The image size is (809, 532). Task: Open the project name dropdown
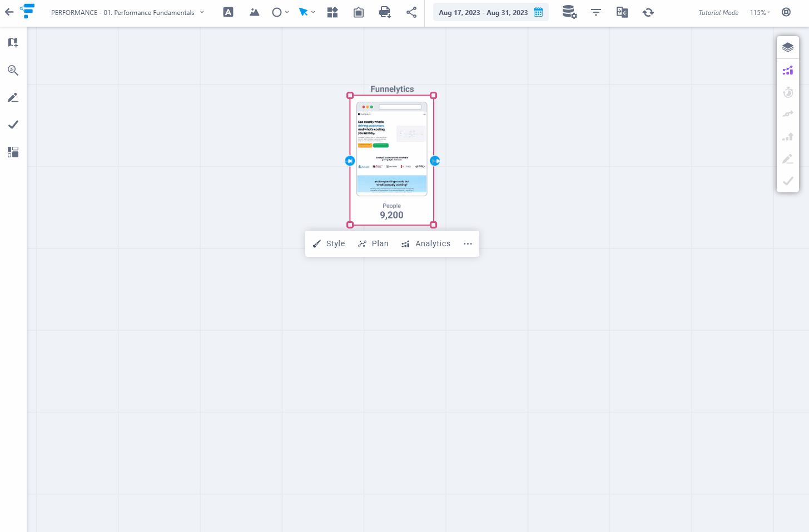[127, 12]
